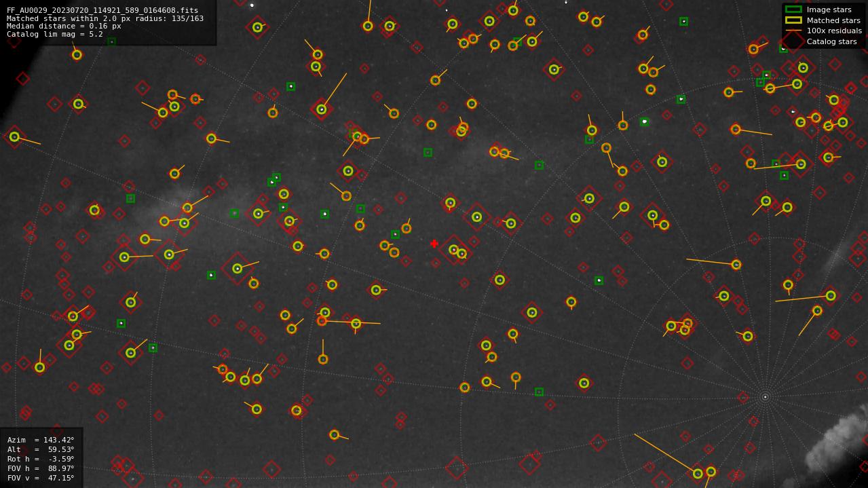Click the yellow Matched stars legend marker

coord(793,20)
